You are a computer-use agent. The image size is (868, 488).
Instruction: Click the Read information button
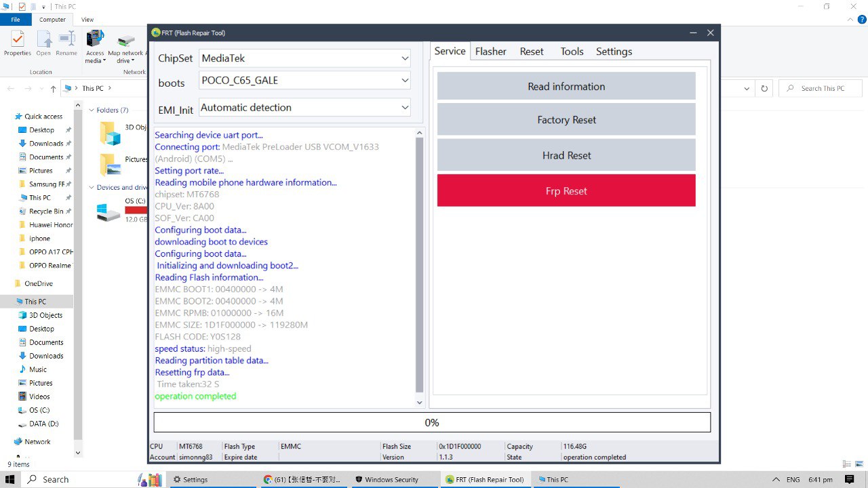(x=566, y=86)
